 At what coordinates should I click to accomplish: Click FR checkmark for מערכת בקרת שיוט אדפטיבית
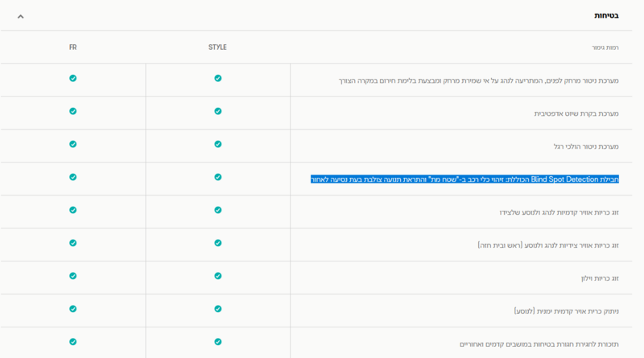pos(72,111)
